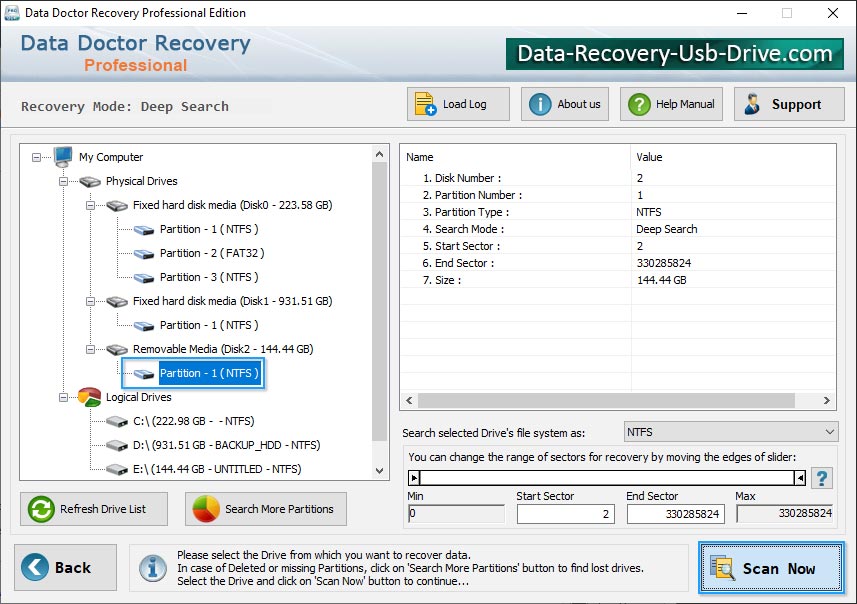Select Partition - 1 (NTFS) under Disk1

[x=209, y=325]
